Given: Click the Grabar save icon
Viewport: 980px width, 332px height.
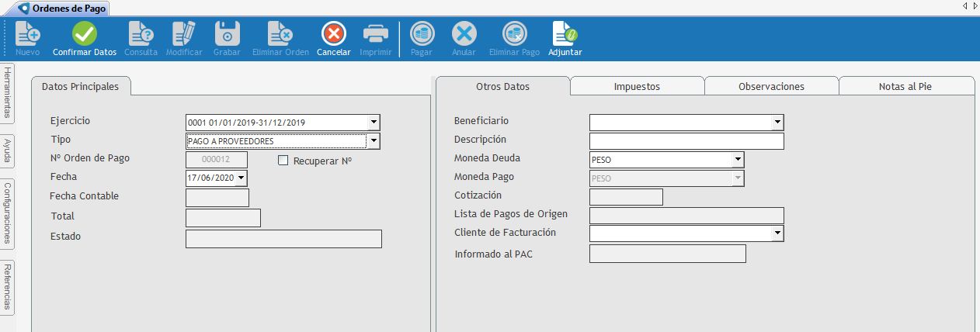Looking at the screenshot, I should coord(227,34).
